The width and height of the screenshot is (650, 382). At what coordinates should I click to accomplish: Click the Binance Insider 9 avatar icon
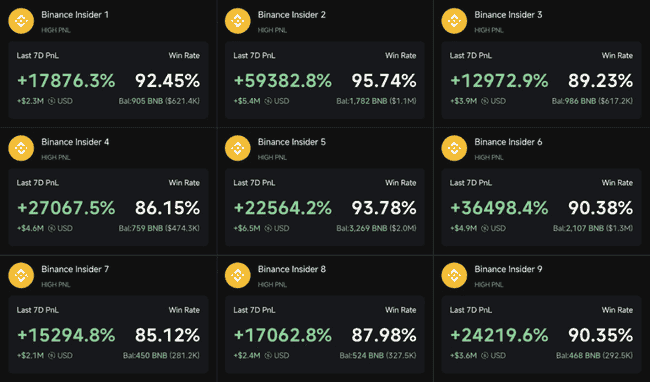coord(454,275)
